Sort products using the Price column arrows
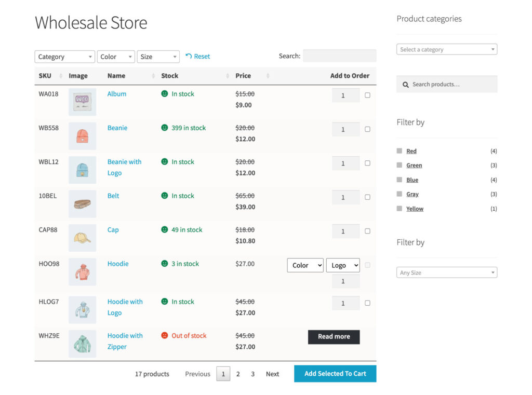The height and width of the screenshot is (395, 532). [268, 75]
